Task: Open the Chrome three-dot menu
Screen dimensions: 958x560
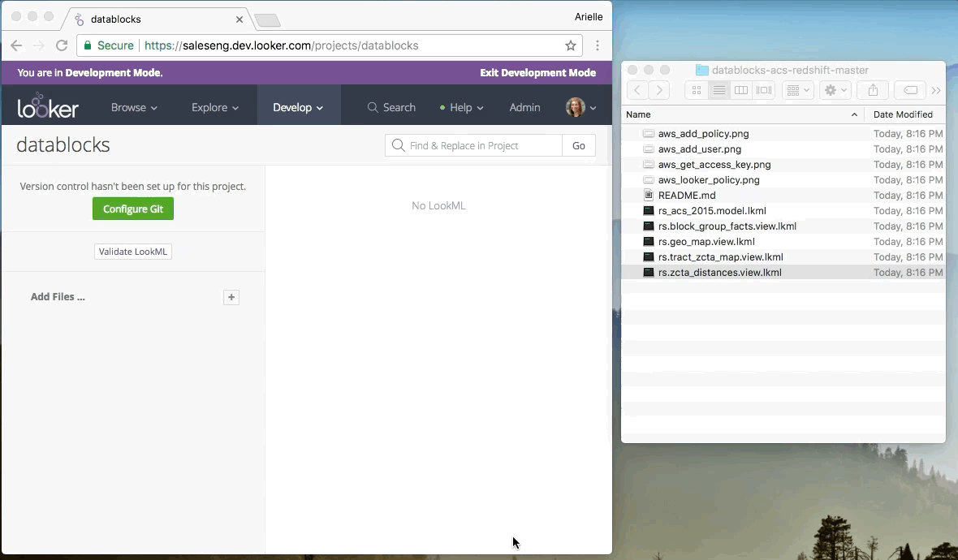Action: click(x=598, y=45)
